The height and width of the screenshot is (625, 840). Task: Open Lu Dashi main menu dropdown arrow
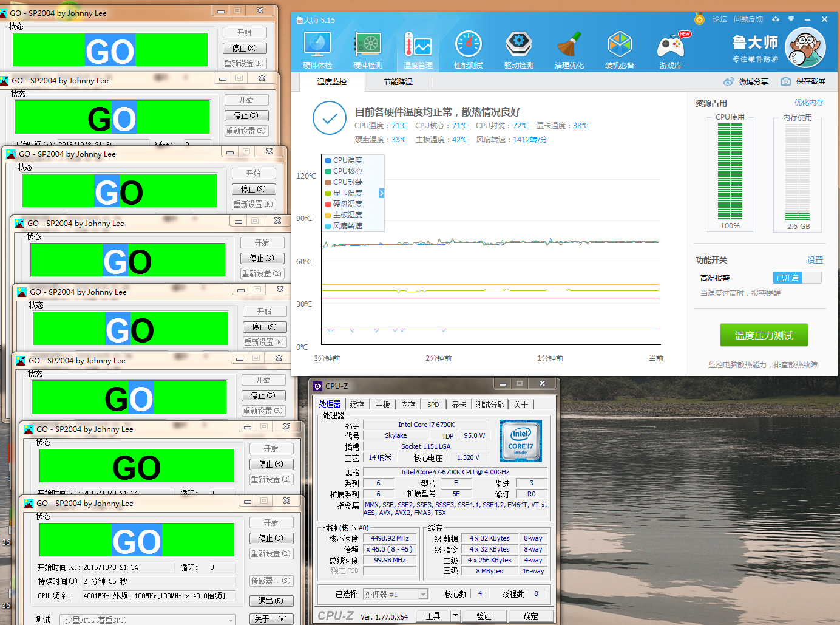(791, 19)
